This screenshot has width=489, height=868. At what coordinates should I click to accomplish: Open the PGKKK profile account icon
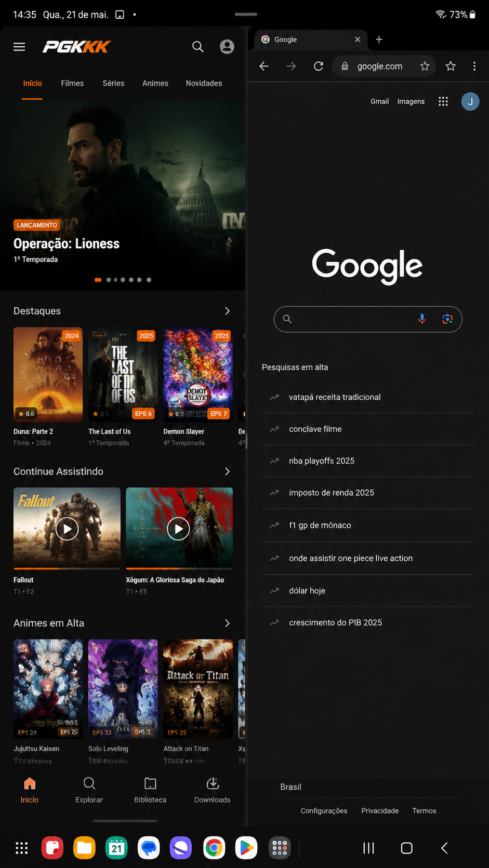pos(227,47)
